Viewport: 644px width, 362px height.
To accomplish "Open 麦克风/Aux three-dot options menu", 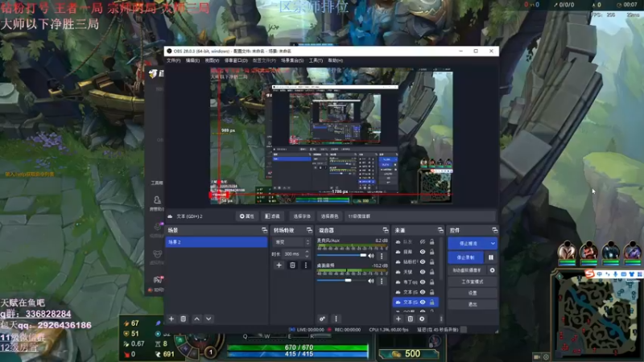I will pos(382,256).
